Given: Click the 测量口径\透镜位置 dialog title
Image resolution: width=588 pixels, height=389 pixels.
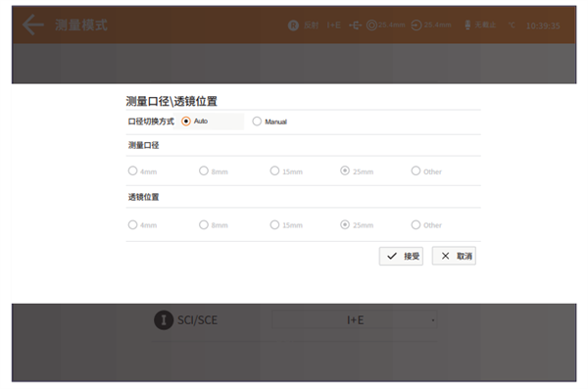Looking at the screenshot, I should [171, 101].
